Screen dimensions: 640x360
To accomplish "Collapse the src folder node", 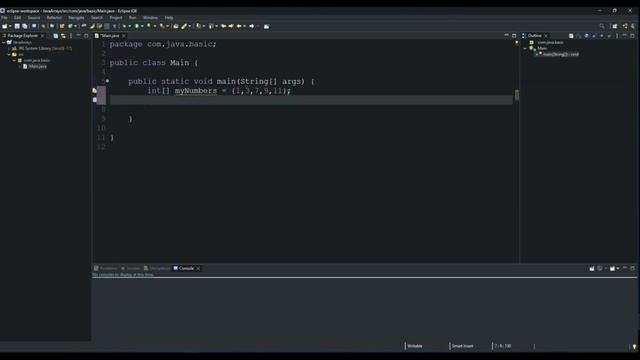I will click(x=9, y=54).
